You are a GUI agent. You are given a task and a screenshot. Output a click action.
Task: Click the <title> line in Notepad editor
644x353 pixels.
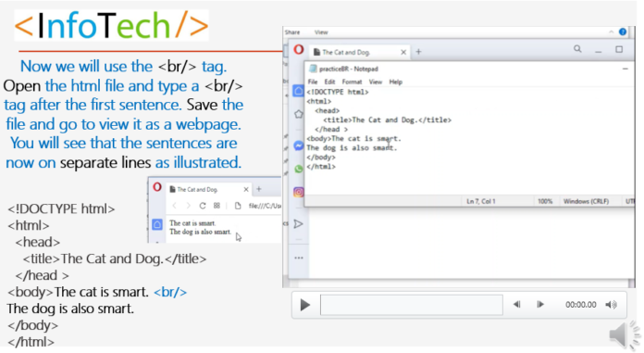pos(388,120)
